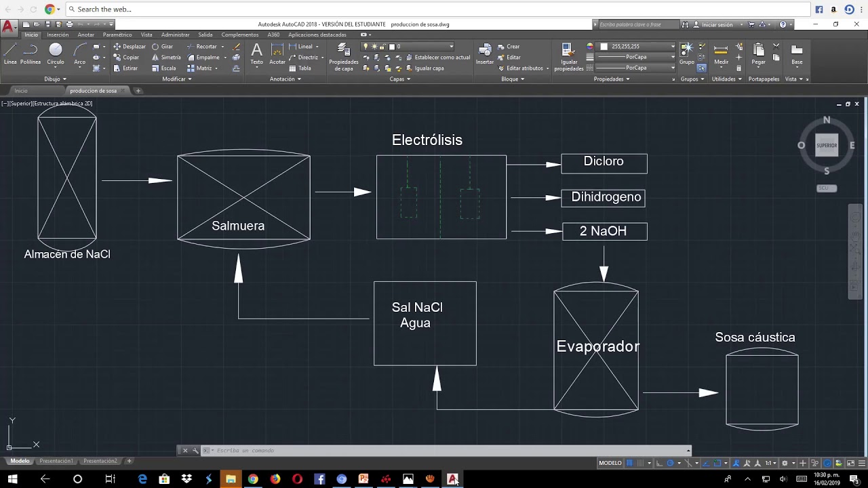Select the Estirar tool
868x488 pixels.
click(x=125, y=68)
